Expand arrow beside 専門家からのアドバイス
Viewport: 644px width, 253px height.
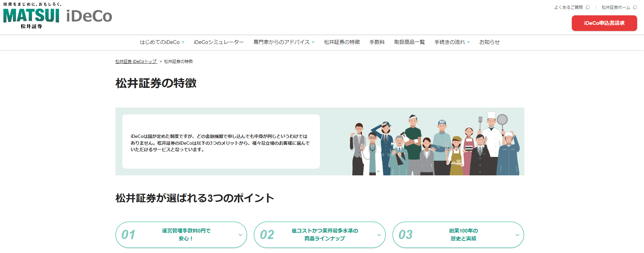pyautogui.click(x=313, y=43)
